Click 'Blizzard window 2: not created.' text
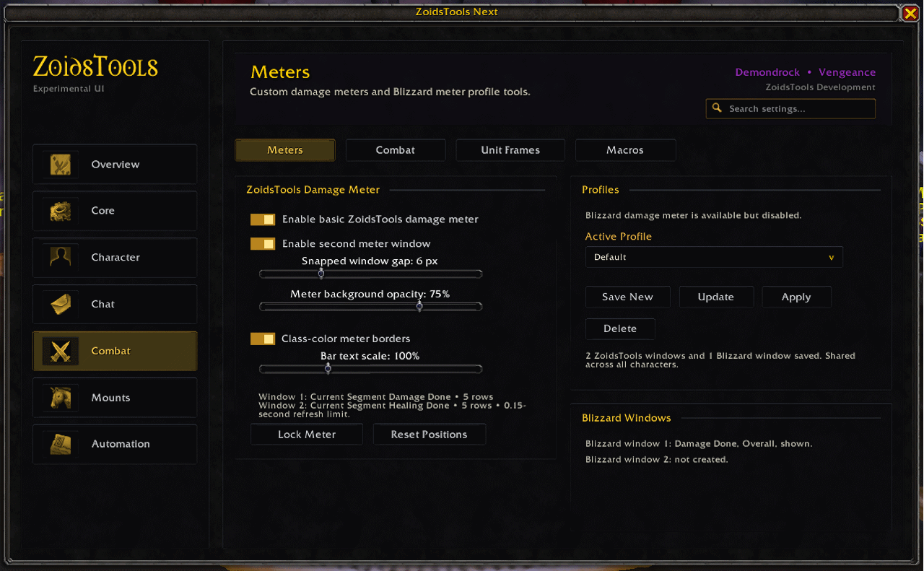The height and width of the screenshot is (571, 924). pyautogui.click(x=657, y=460)
